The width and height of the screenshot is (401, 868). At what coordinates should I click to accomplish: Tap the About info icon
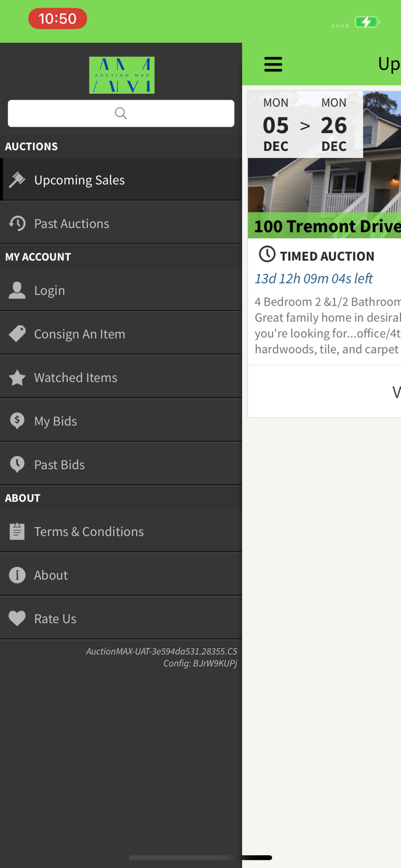17,574
